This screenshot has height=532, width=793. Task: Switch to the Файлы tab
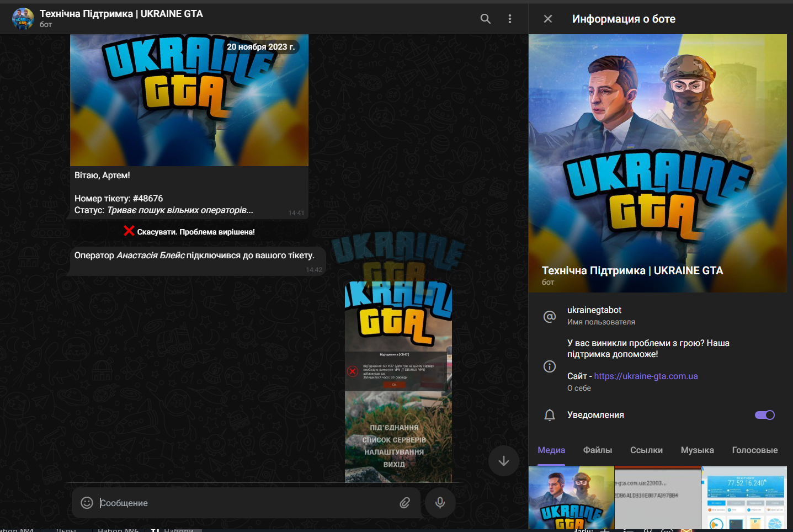tap(598, 450)
